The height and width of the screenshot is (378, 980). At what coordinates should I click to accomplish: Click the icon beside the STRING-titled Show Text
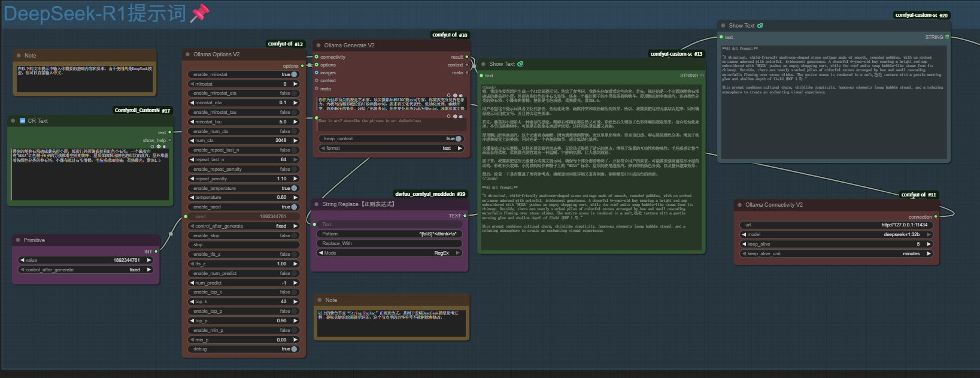(760, 26)
